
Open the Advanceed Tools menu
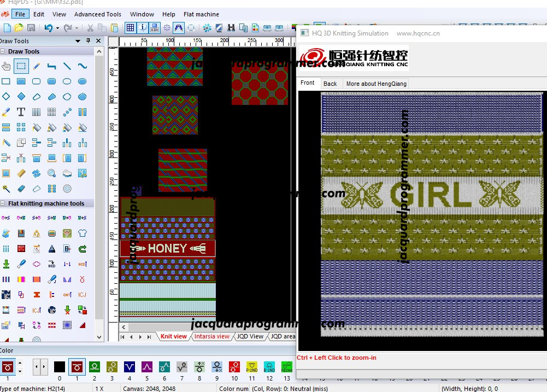click(98, 14)
